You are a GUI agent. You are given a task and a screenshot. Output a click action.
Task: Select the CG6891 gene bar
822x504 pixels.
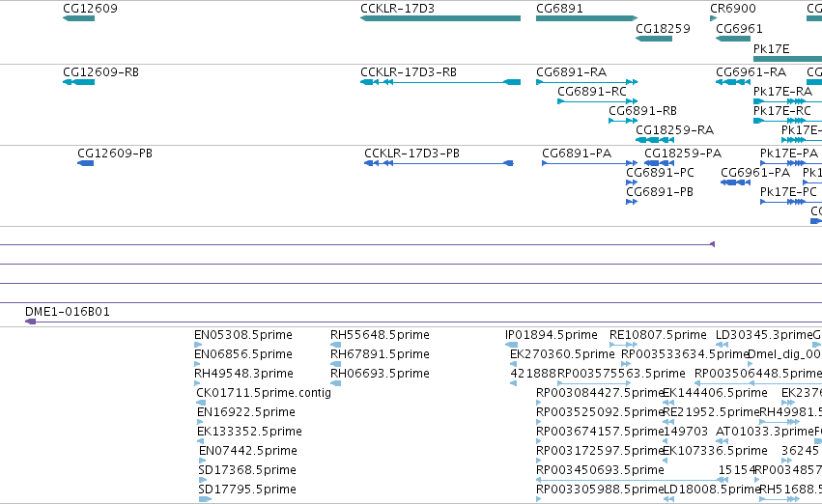[586, 18]
